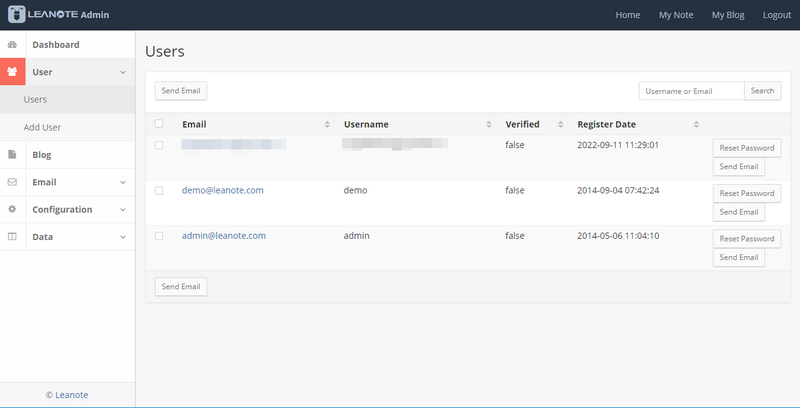The height and width of the screenshot is (408, 800).
Task: Send Email to the admin user
Action: (739, 257)
